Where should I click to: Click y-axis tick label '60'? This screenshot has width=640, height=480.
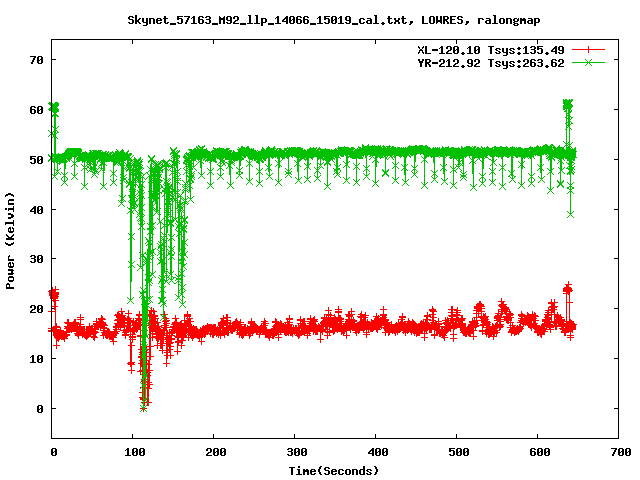[36, 110]
